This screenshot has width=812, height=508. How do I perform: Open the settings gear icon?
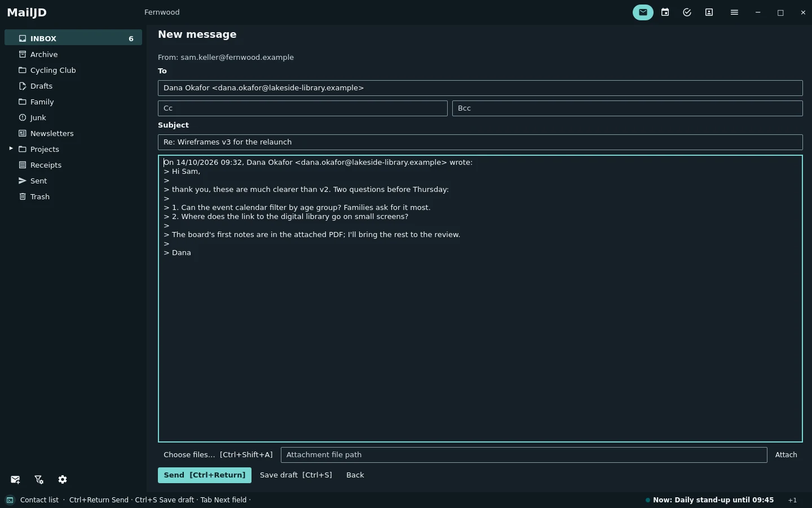click(63, 480)
